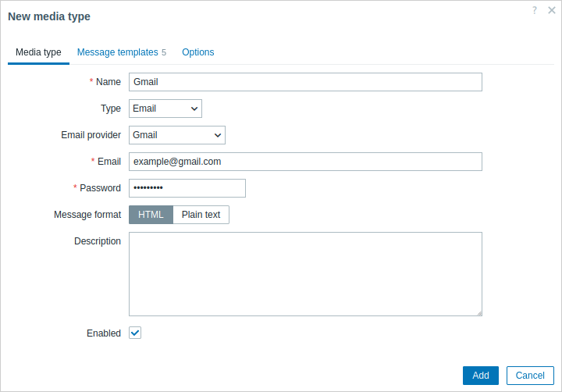Image resolution: width=562 pixels, height=392 pixels.
Task: Click the Email address input field
Action: [305, 162]
